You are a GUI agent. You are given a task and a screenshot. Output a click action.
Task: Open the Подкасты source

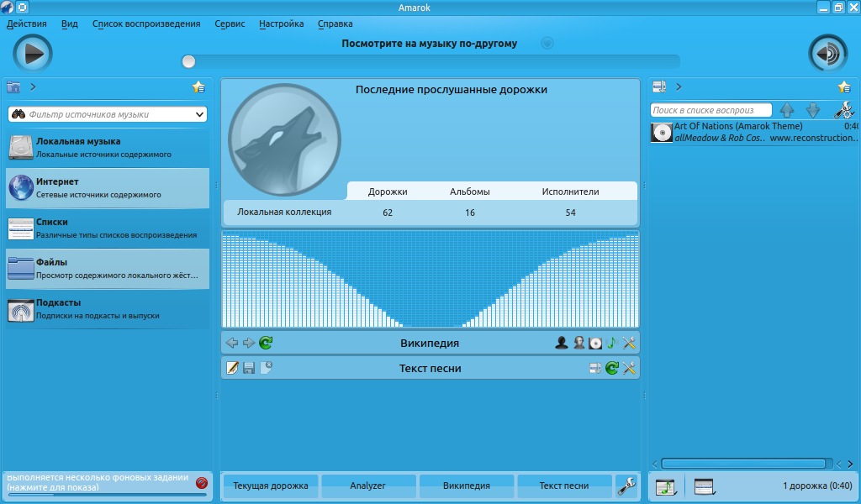(x=108, y=309)
